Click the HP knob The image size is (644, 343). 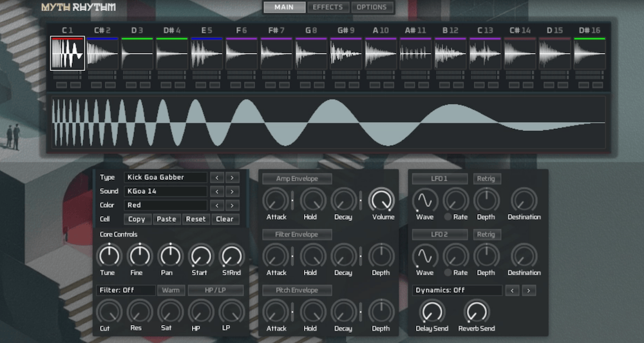click(201, 311)
